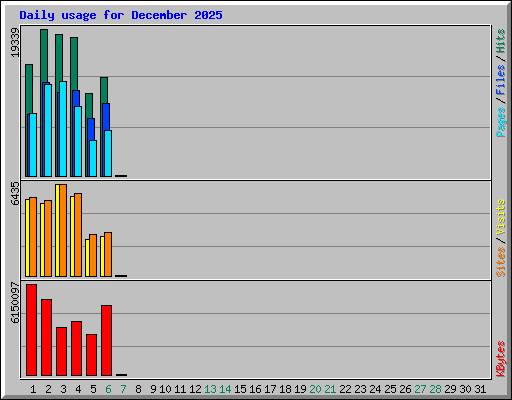Click the Hits legend label
The image size is (512, 400).
pos(501,41)
